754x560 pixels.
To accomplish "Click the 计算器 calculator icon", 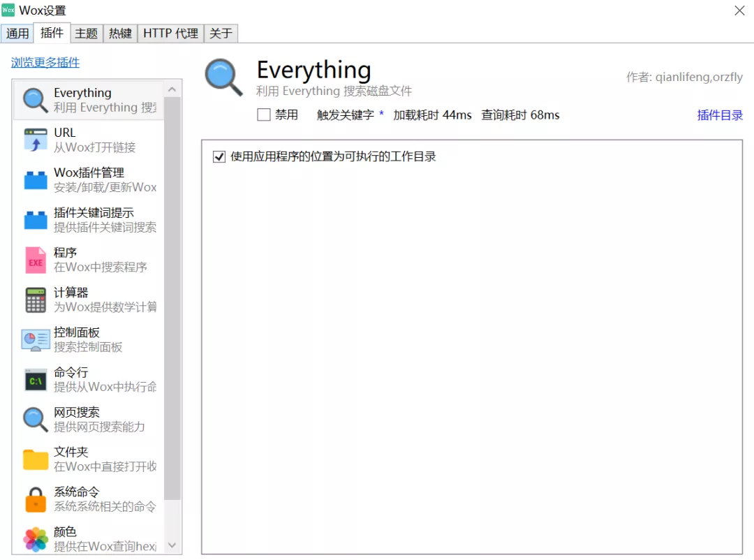I will [x=36, y=300].
